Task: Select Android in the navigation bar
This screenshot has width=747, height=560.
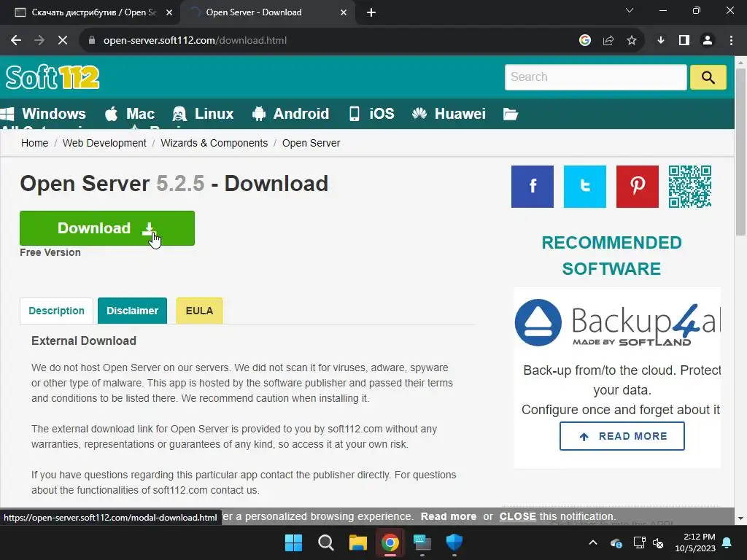Action: coord(290,114)
